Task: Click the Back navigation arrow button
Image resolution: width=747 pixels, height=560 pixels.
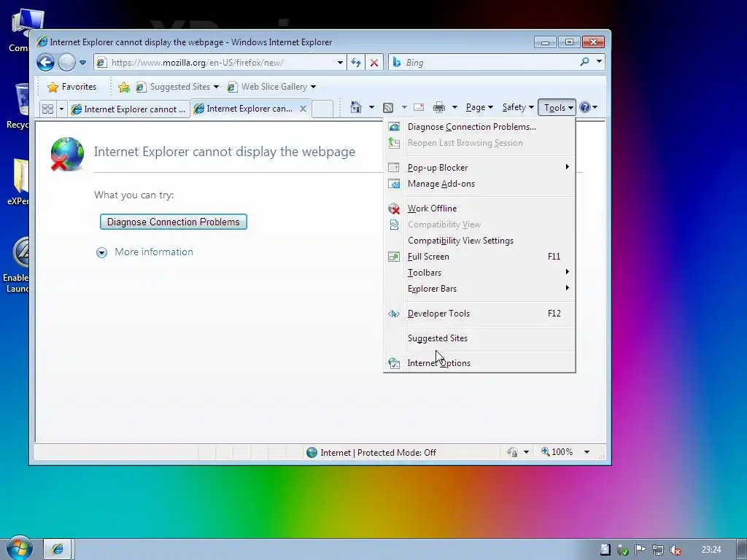Action: [x=46, y=63]
